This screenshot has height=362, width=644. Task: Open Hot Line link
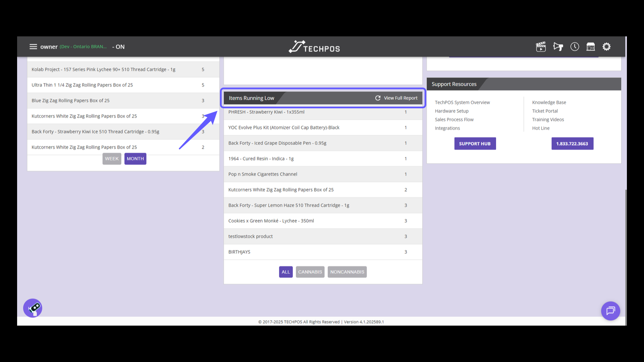tap(541, 128)
